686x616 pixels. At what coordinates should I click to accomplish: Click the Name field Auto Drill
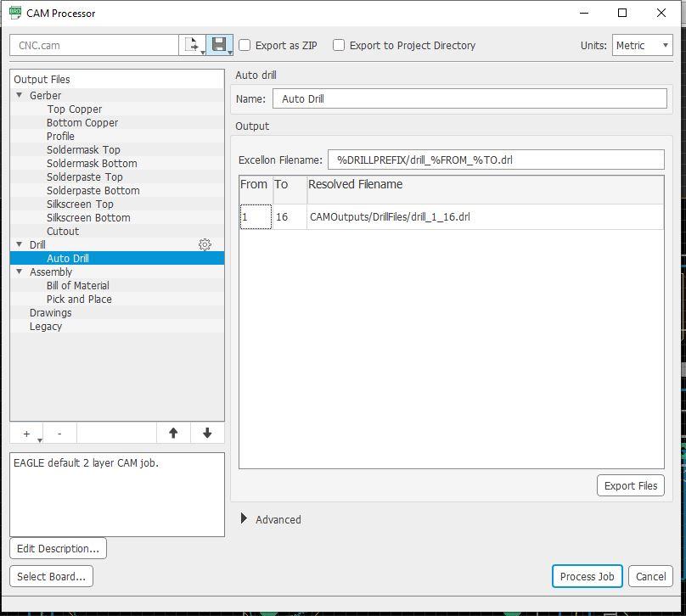pyautogui.click(x=470, y=98)
